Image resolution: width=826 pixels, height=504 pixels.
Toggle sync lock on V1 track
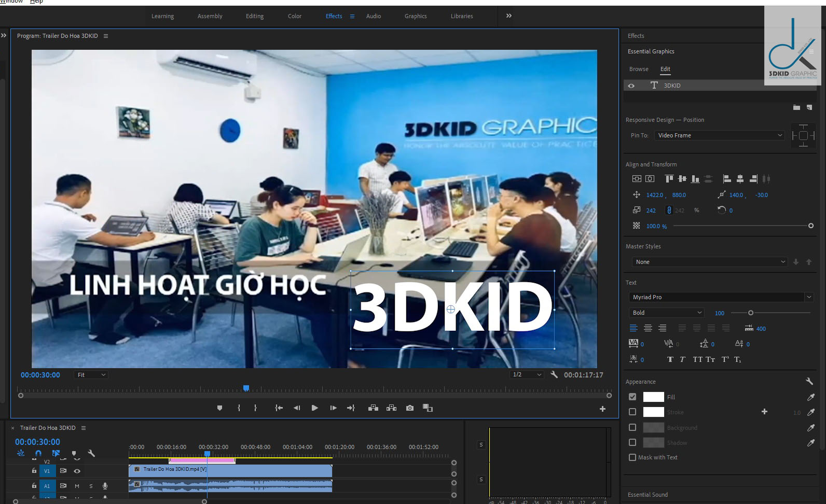63,471
